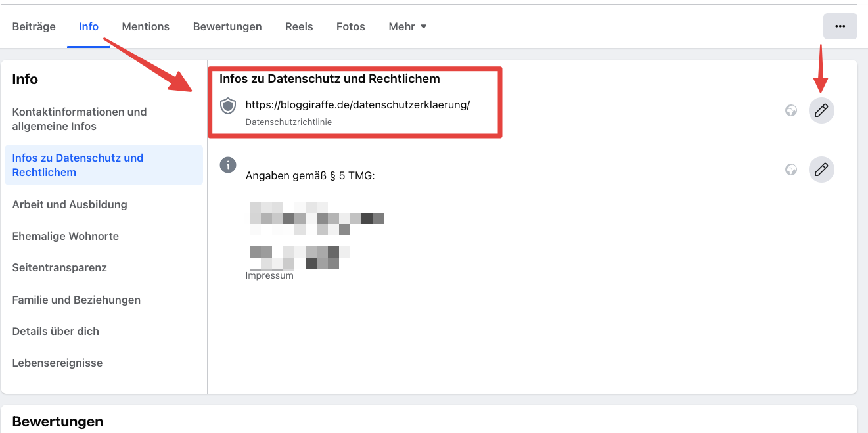Screen dimensions: 868x433
Task: Select Familie und Beziehungen in sidebar
Action: 76,300
